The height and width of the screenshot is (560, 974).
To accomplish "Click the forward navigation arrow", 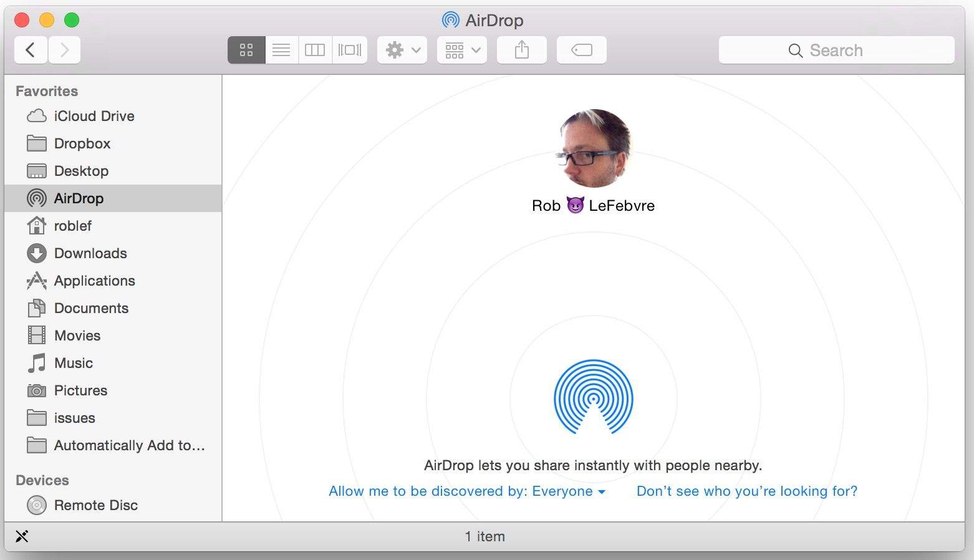I will click(x=64, y=50).
